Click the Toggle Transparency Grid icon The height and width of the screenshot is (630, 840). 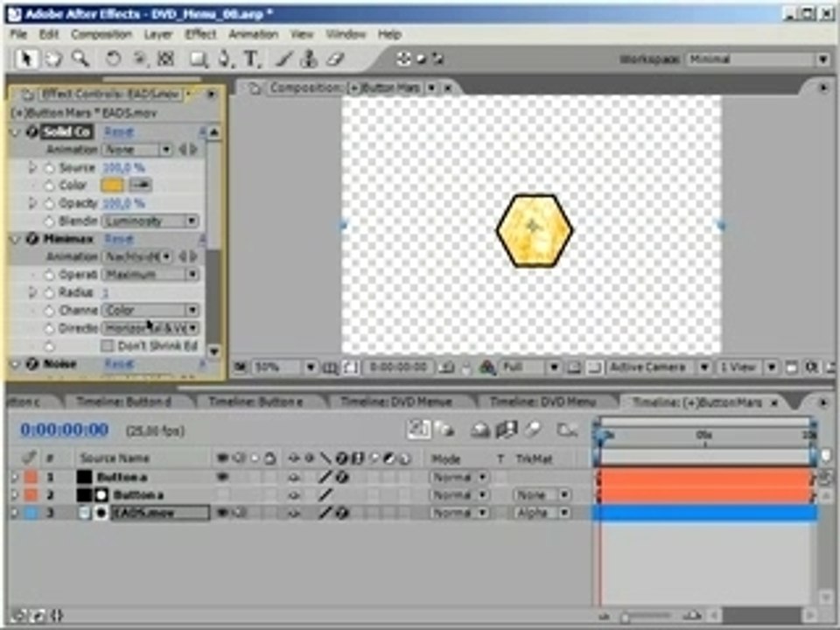[x=594, y=367]
